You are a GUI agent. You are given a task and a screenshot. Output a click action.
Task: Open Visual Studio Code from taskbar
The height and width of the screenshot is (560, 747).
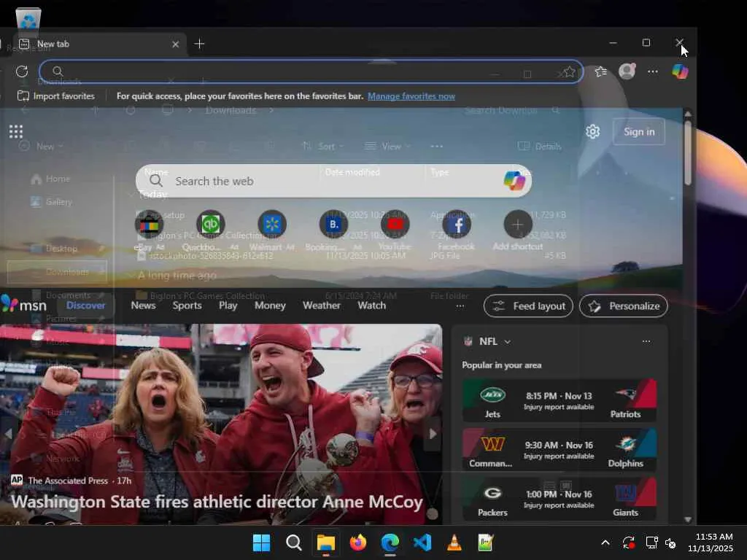tap(422, 542)
